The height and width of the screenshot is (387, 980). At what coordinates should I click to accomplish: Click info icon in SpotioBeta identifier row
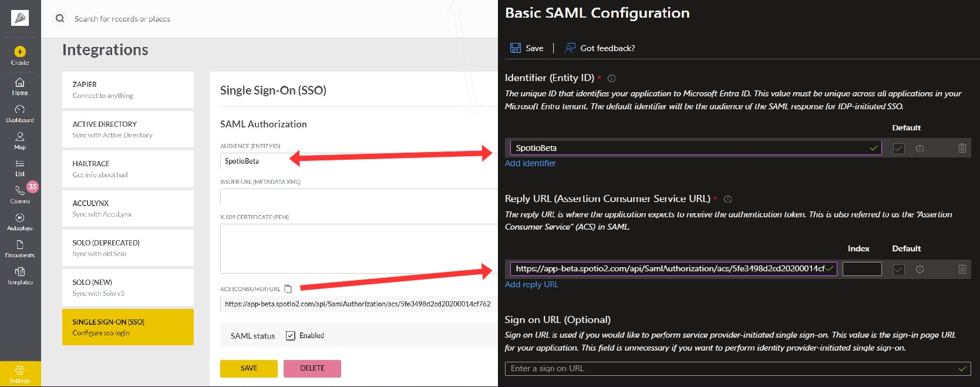(920, 149)
